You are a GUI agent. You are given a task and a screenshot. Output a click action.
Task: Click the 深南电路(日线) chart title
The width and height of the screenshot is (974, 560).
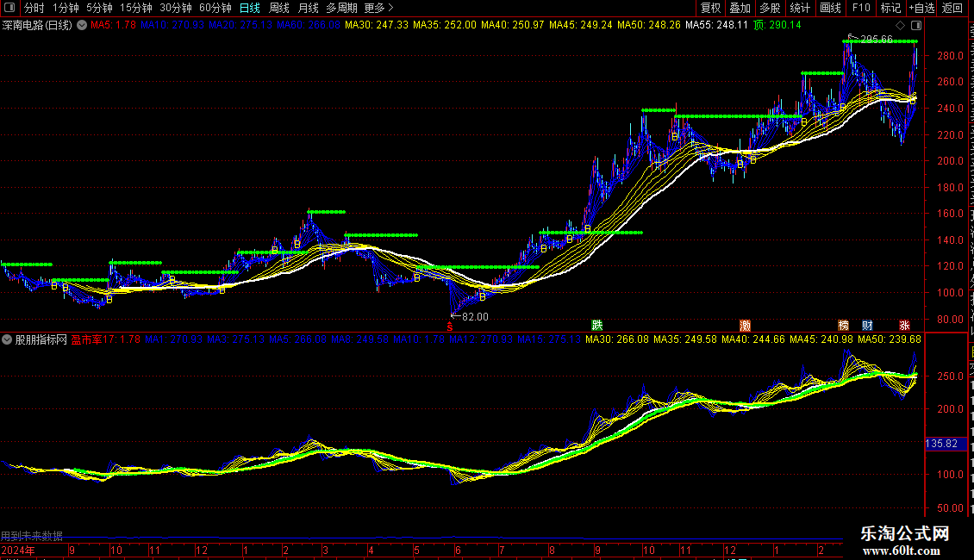coord(37,26)
